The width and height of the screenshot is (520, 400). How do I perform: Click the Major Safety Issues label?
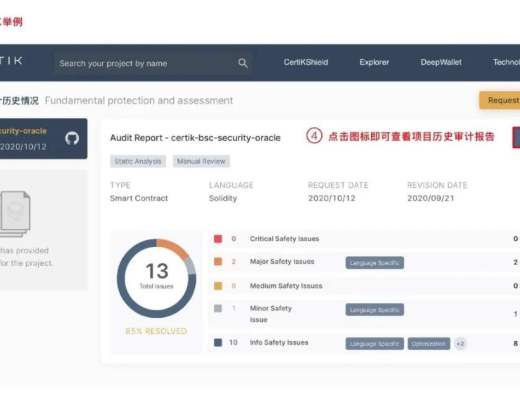pos(282,261)
